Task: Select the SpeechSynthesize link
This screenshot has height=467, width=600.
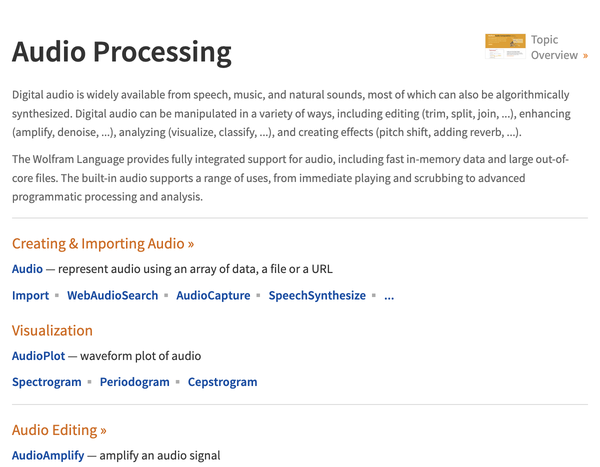Action: click(317, 296)
